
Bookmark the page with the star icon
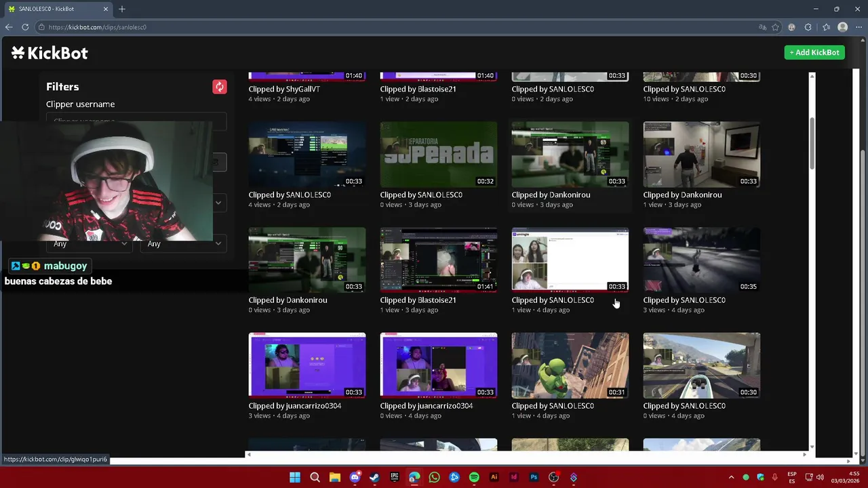point(775,27)
